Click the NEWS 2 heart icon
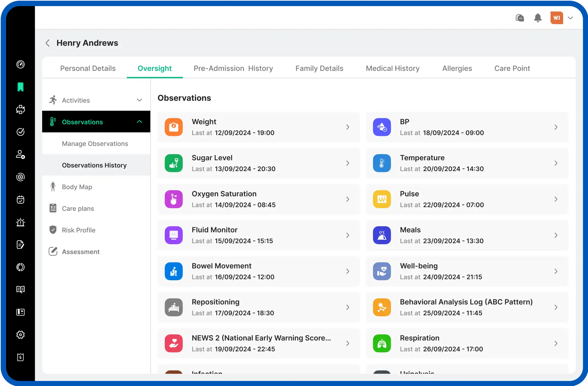 (174, 343)
